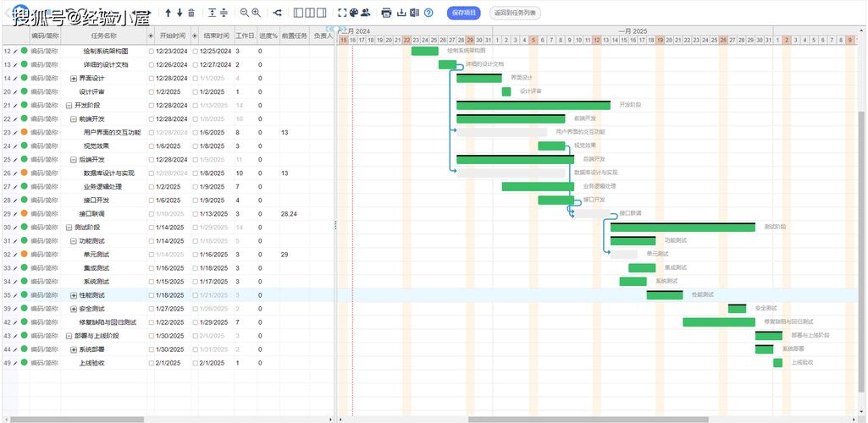Click the Excel export icon
The height and width of the screenshot is (423, 868).
click(x=415, y=13)
